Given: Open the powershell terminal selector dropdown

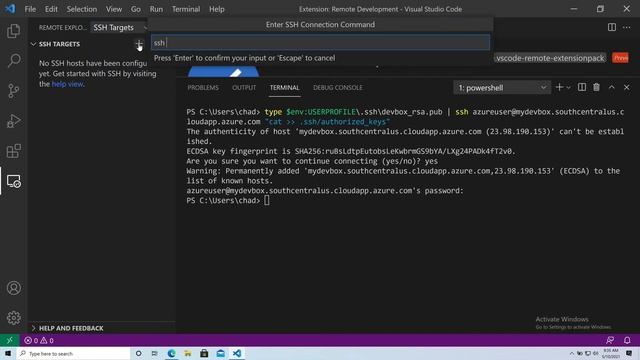Looking at the screenshot, I should (502, 87).
